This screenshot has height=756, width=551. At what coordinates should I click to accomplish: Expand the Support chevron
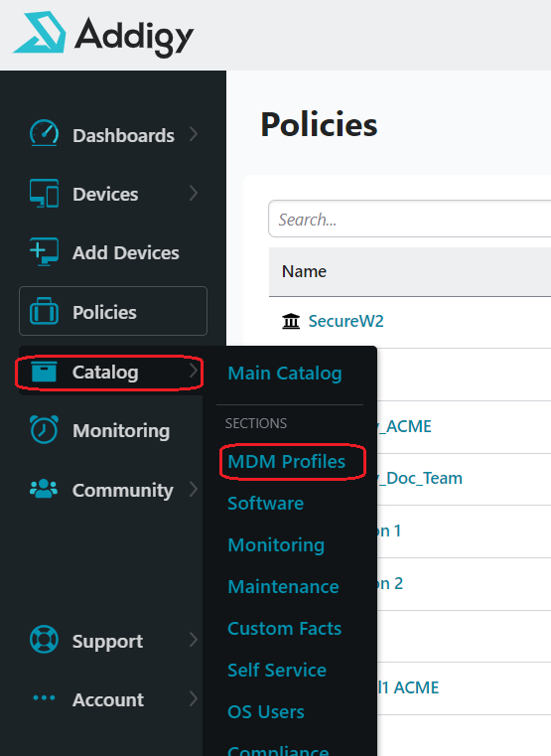194,640
